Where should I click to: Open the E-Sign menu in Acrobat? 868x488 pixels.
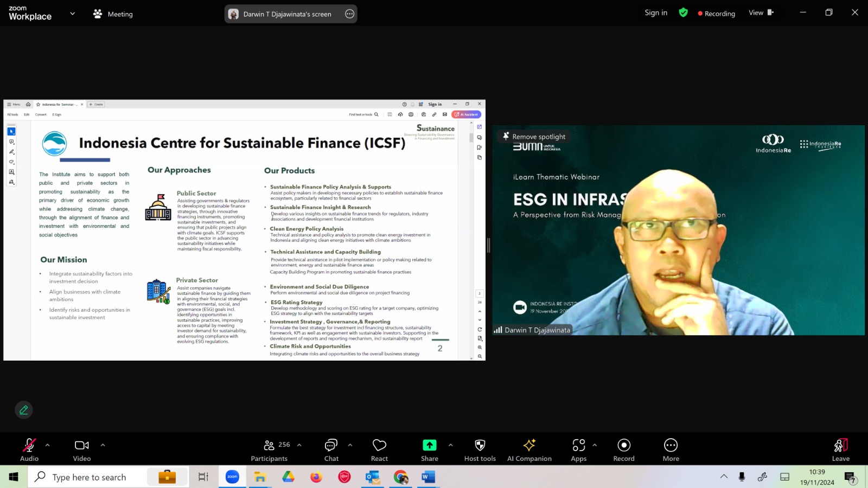pyautogui.click(x=56, y=114)
